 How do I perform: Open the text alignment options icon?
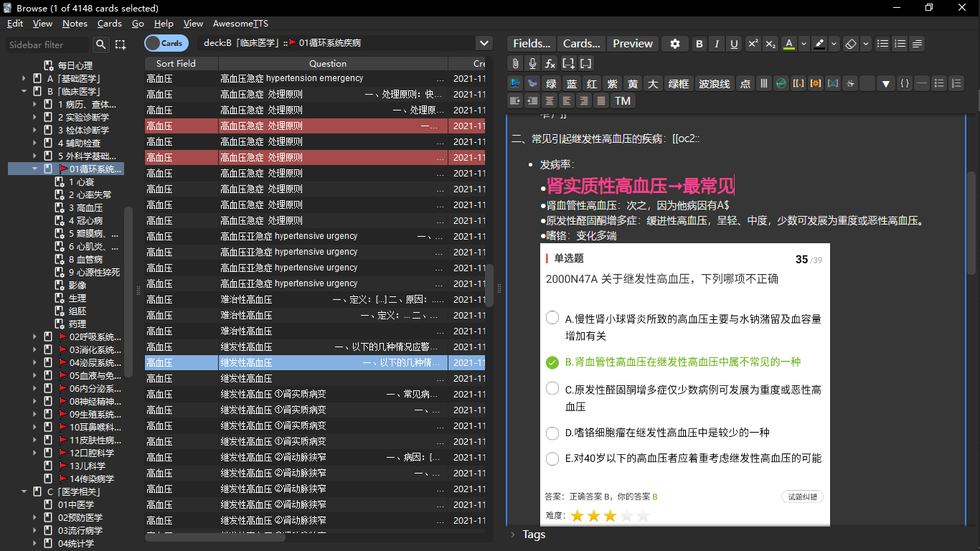coord(917,44)
